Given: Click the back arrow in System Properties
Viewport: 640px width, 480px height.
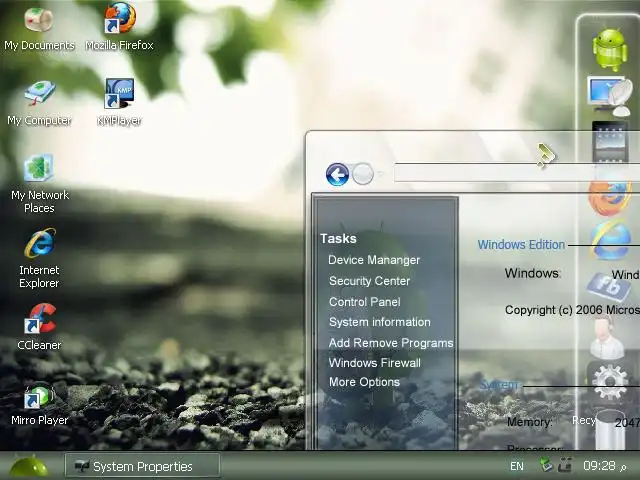Looking at the screenshot, I should (337, 175).
